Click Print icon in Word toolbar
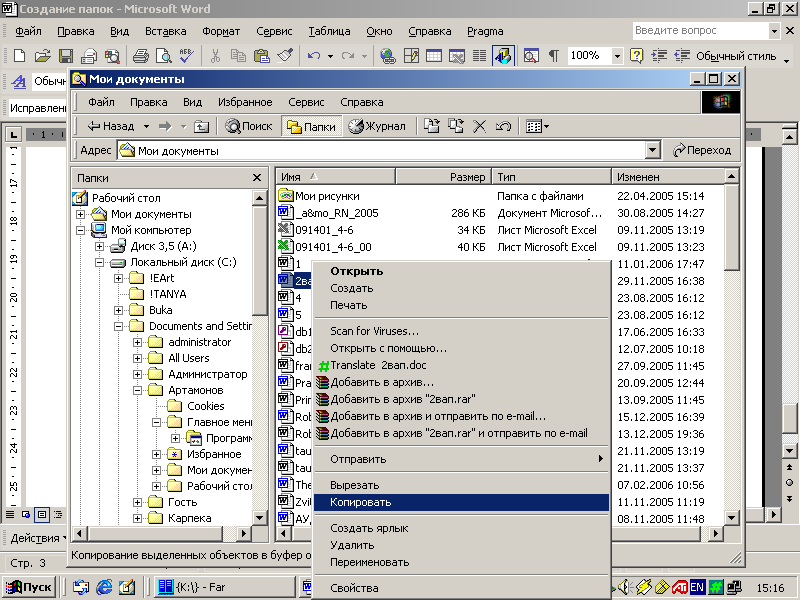This screenshot has width=800, height=600. (140, 56)
